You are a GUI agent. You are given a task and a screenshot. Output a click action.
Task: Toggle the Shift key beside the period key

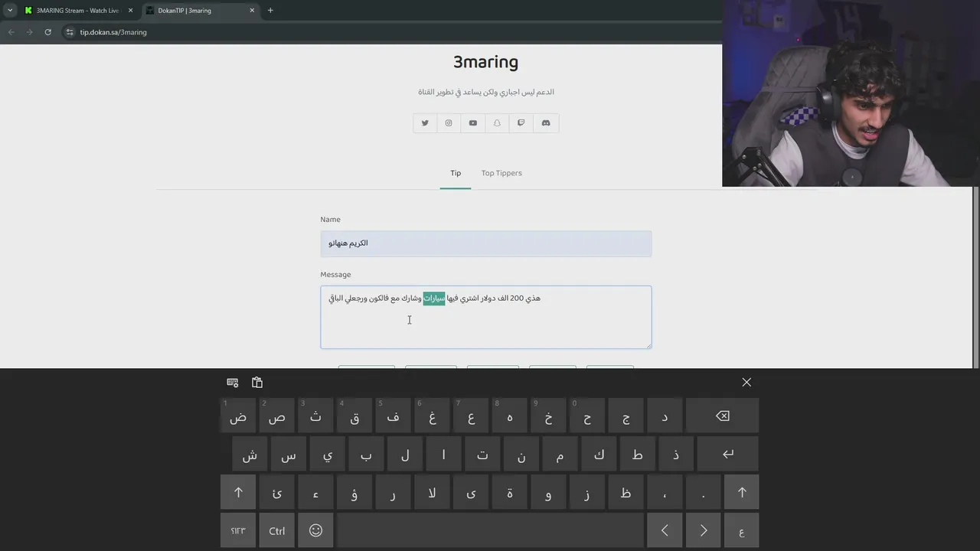tap(742, 492)
